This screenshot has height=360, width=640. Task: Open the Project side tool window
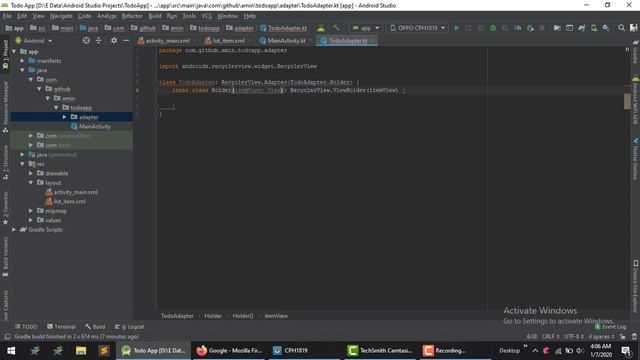tap(5, 54)
